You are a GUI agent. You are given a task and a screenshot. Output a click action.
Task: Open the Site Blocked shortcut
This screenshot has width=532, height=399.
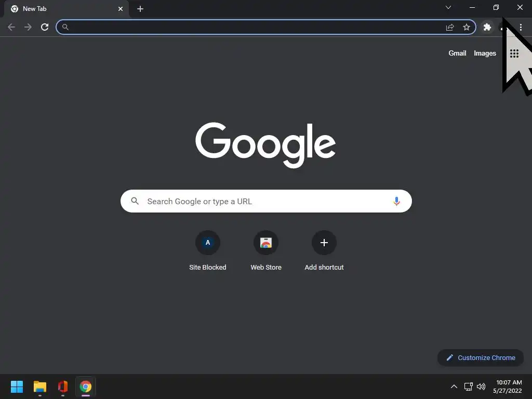click(x=208, y=250)
